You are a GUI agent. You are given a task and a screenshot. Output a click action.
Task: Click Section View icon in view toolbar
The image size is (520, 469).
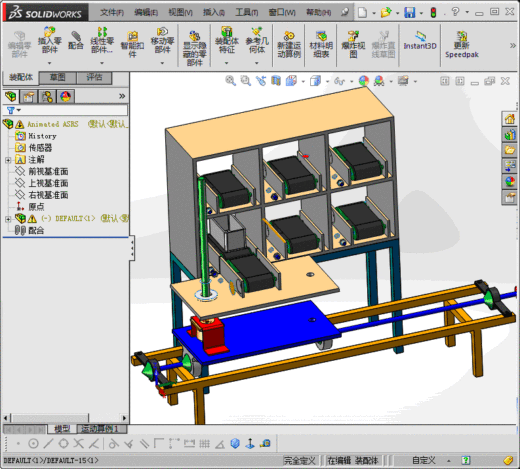point(276,81)
